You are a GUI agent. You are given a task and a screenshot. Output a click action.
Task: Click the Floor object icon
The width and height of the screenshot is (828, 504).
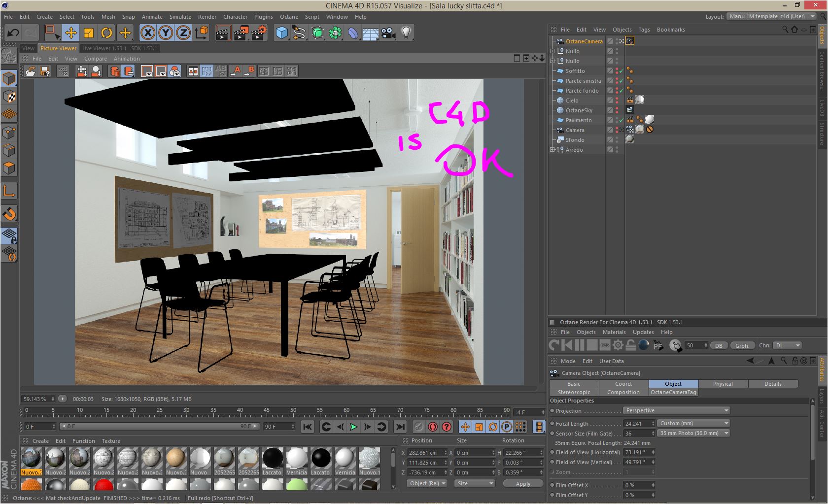(370, 33)
